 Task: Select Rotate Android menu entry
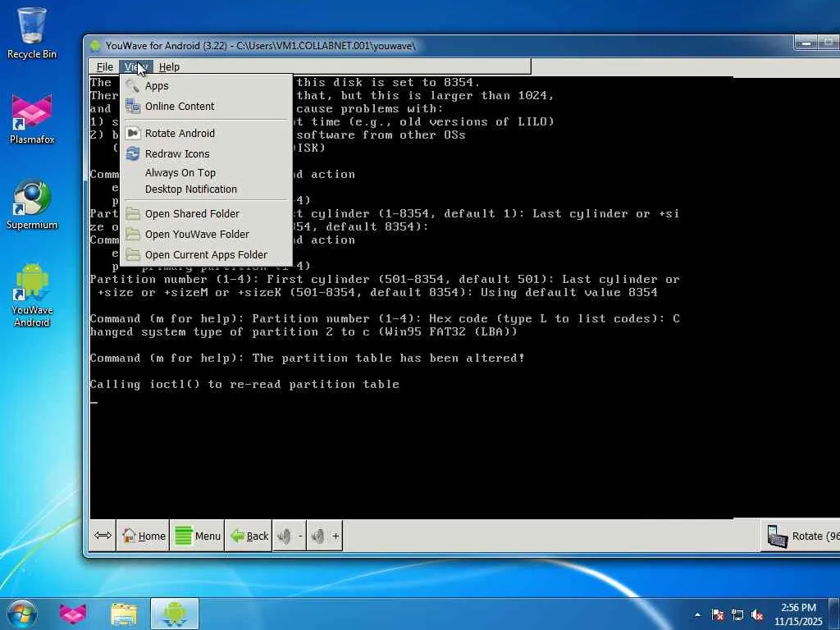tap(206, 133)
